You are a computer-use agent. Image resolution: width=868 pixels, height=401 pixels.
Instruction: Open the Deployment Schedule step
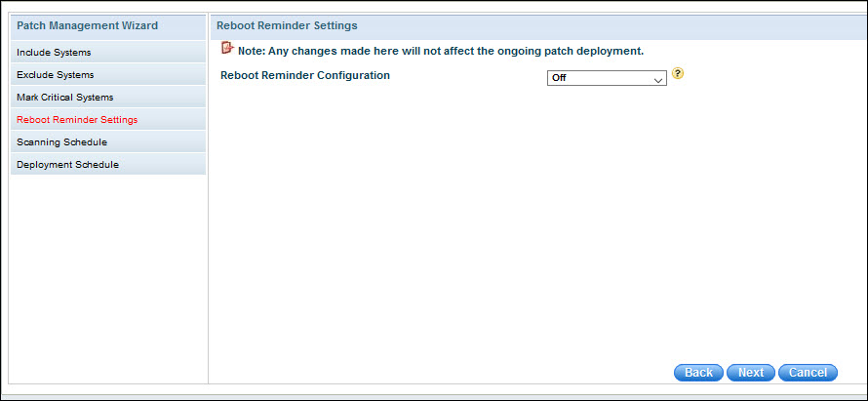click(67, 165)
